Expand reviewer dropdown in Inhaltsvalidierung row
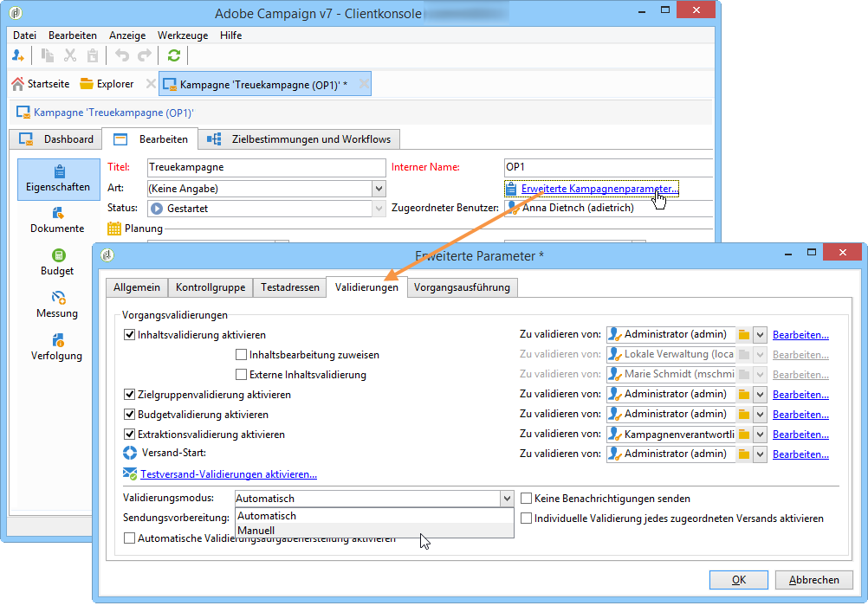 [x=760, y=335]
